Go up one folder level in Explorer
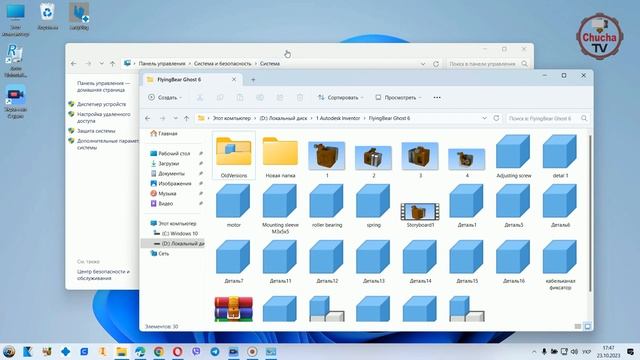 (x=187, y=118)
